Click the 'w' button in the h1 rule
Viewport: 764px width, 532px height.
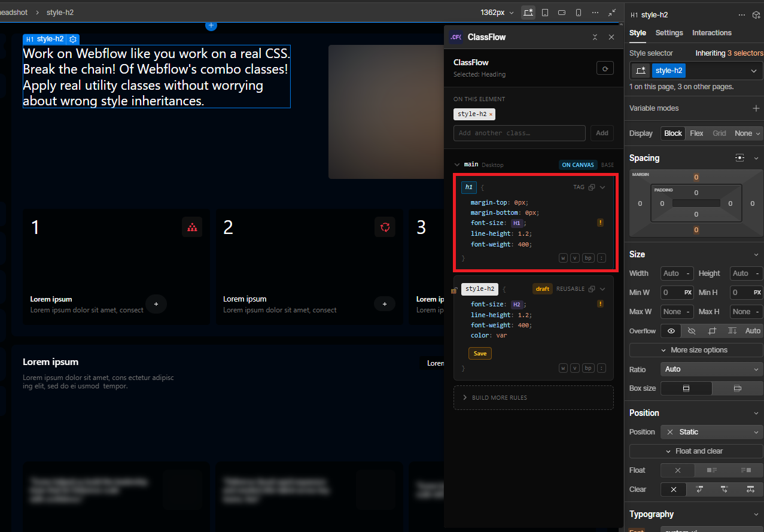563,258
